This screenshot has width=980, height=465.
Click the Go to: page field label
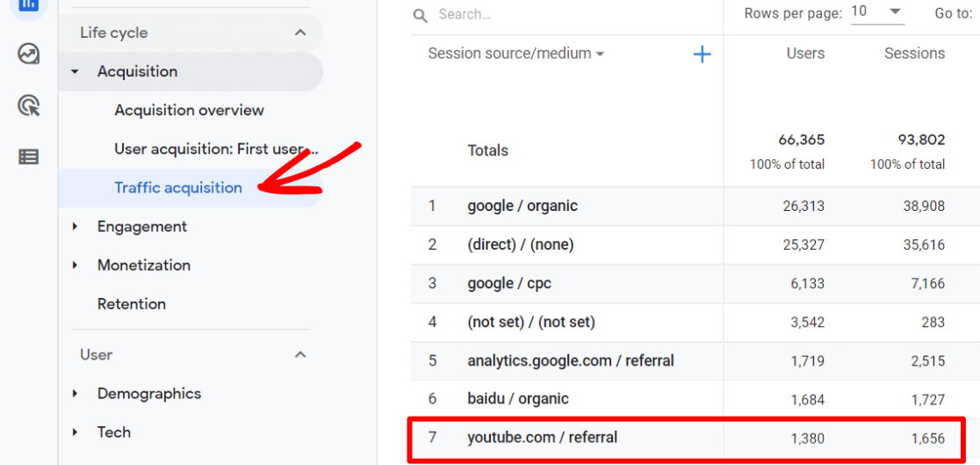pos(954,13)
